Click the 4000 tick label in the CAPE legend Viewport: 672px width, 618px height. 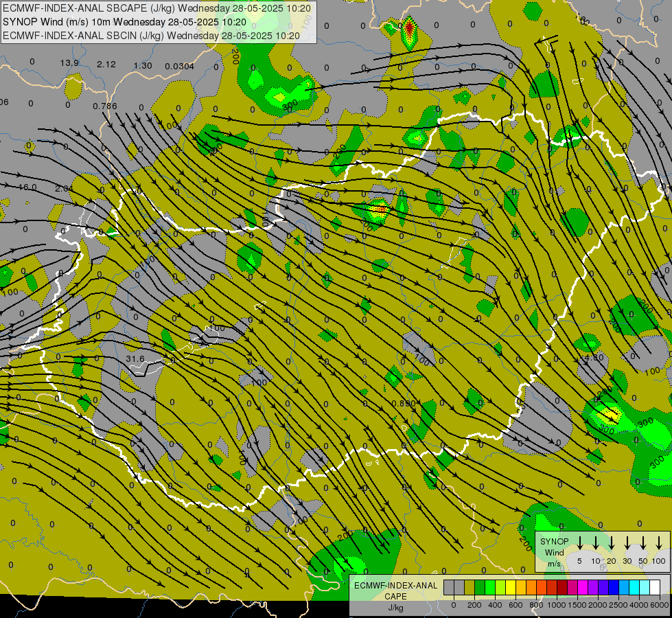[639, 605]
